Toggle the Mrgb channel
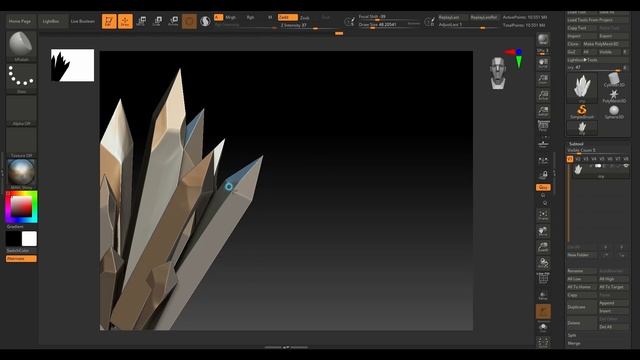Screen dimensions: 640x360 [x=231, y=18]
